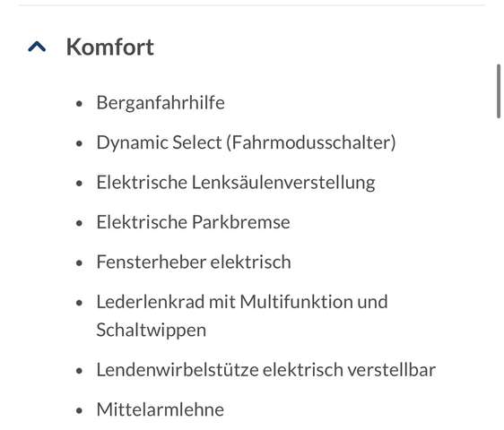Click the vertical scrollbar thumb
Image resolution: width=504 pixels, height=430 pixels.
click(499, 91)
